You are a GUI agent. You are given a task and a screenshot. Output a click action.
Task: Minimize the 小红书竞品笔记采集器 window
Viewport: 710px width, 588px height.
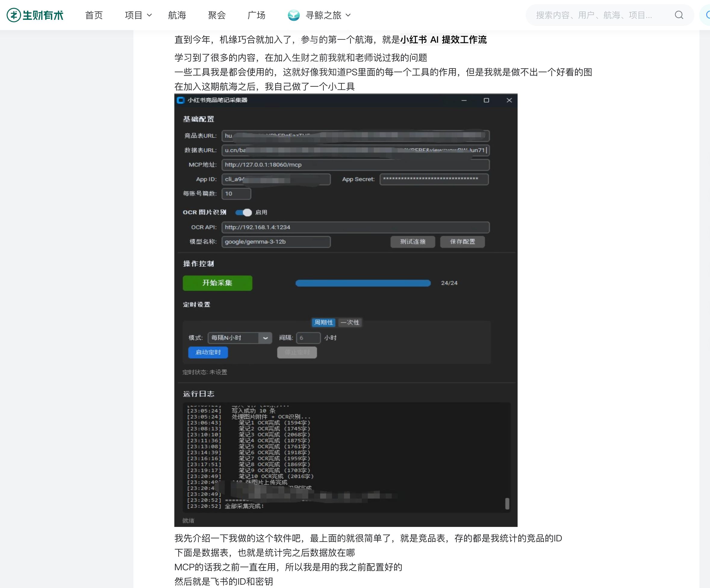464,101
